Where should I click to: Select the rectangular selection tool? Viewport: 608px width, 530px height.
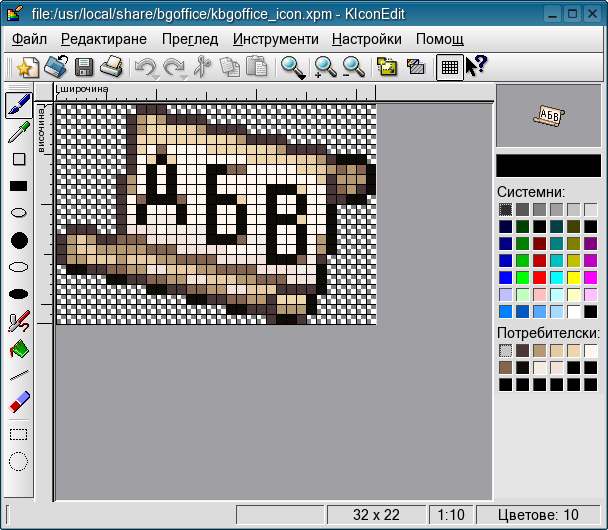(19, 434)
